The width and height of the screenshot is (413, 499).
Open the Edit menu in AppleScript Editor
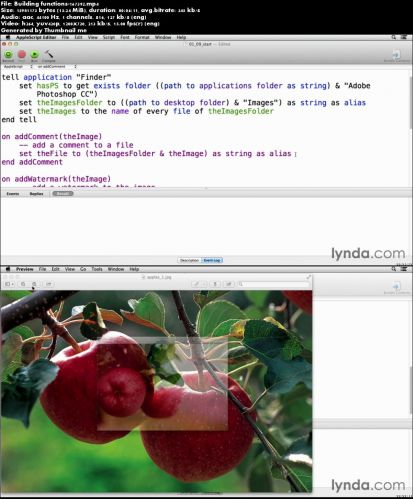pyautogui.click(x=78, y=37)
